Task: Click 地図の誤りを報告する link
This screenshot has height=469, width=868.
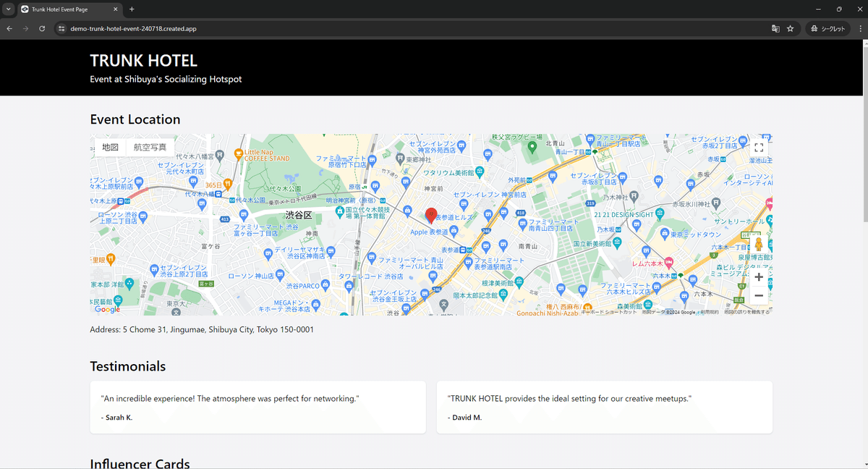Action: [747, 312]
